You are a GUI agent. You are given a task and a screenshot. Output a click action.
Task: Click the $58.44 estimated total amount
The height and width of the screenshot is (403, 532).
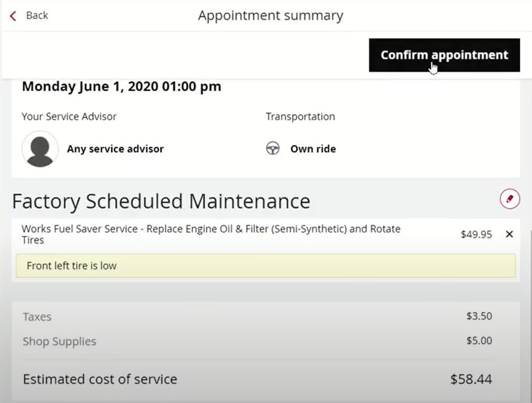[471, 379]
